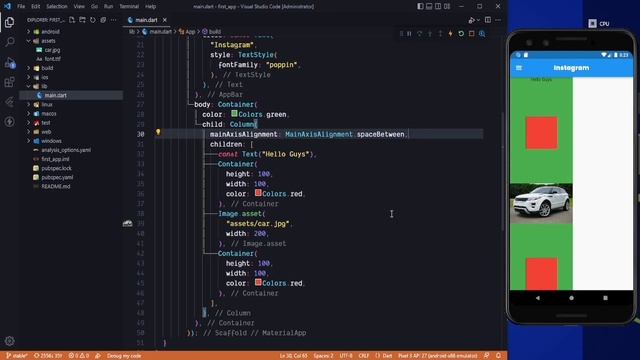Select device Pixel 3 API 27 in status bar
The image size is (640, 360).
437,356
